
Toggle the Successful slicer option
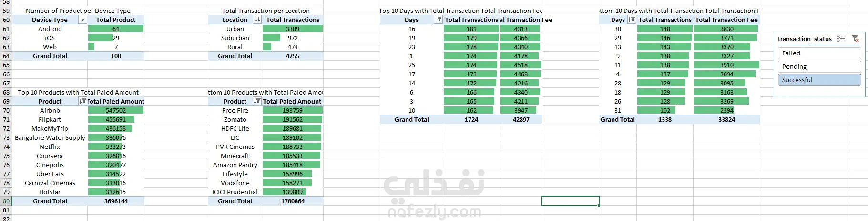pyautogui.click(x=819, y=80)
